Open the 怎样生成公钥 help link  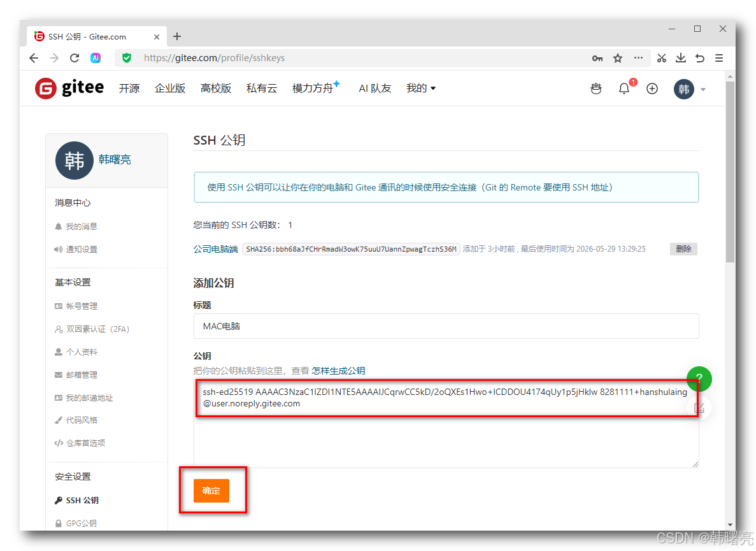(338, 371)
